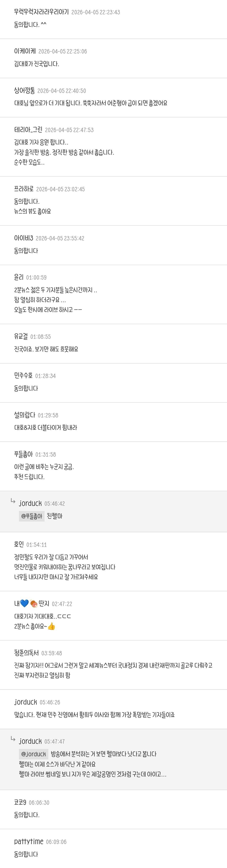This screenshot has height=868, width=227.
Task: Click username 유교걸
Action: point(21,336)
